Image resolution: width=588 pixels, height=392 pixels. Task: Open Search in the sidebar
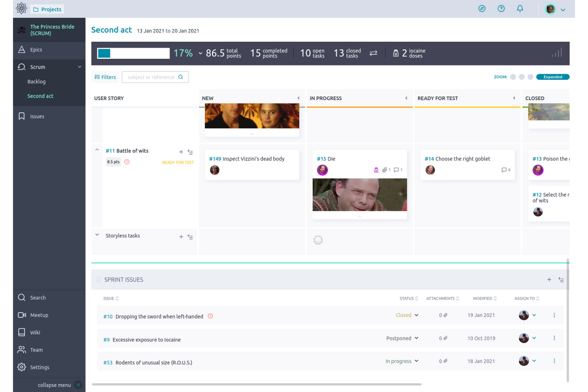coord(49,298)
